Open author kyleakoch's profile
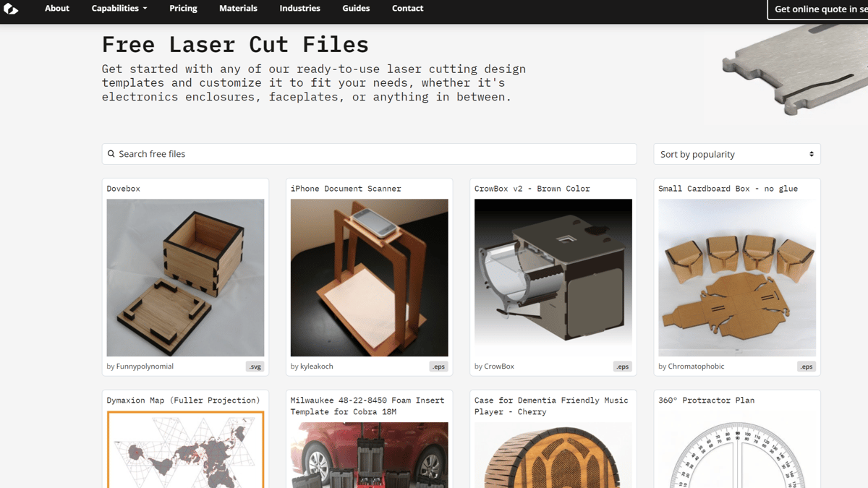The width and height of the screenshot is (868, 488). tap(317, 367)
